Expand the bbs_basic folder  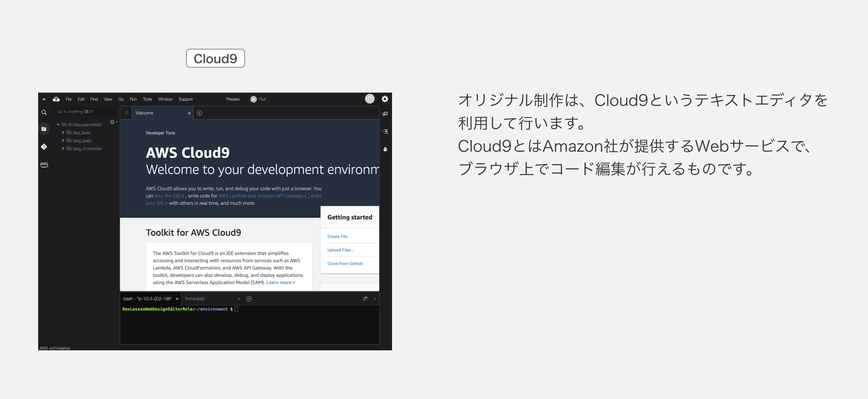point(63,133)
